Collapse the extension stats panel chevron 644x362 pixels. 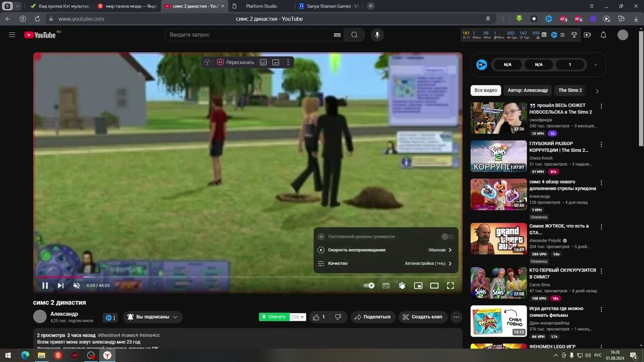pyautogui.click(x=596, y=65)
